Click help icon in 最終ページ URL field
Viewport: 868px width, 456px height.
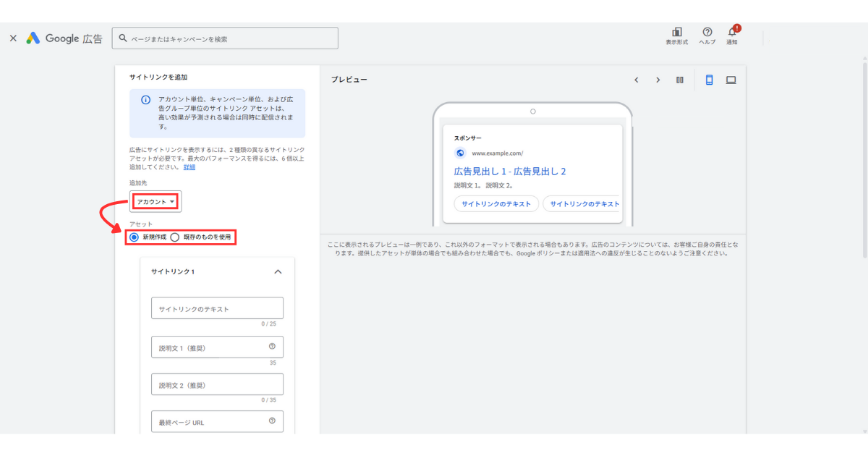272,421
